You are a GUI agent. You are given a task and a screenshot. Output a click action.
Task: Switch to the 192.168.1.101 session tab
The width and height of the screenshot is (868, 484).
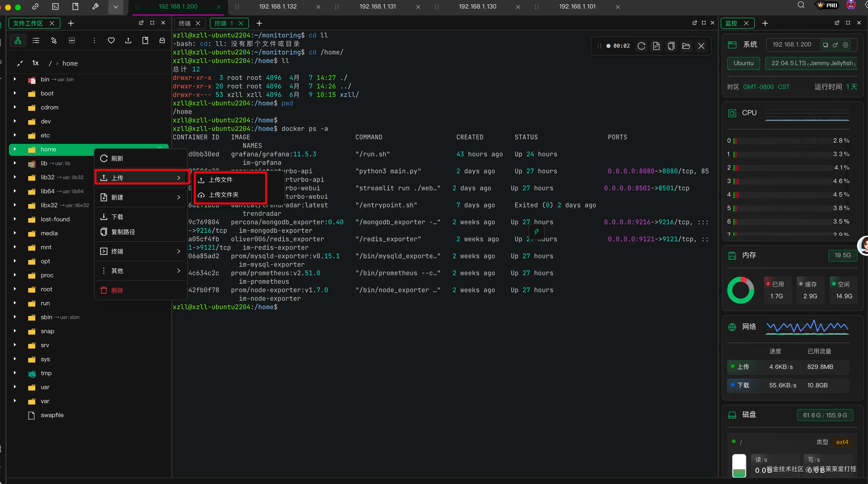click(x=577, y=6)
